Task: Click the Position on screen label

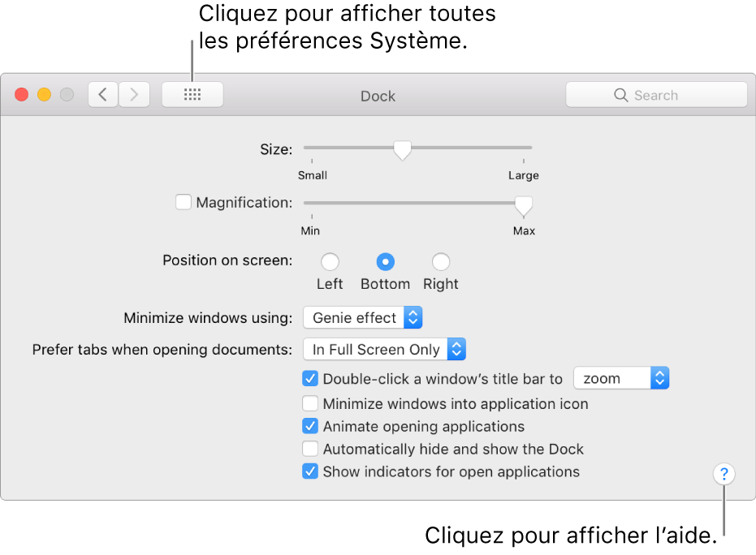Action: click(x=227, y=260)
